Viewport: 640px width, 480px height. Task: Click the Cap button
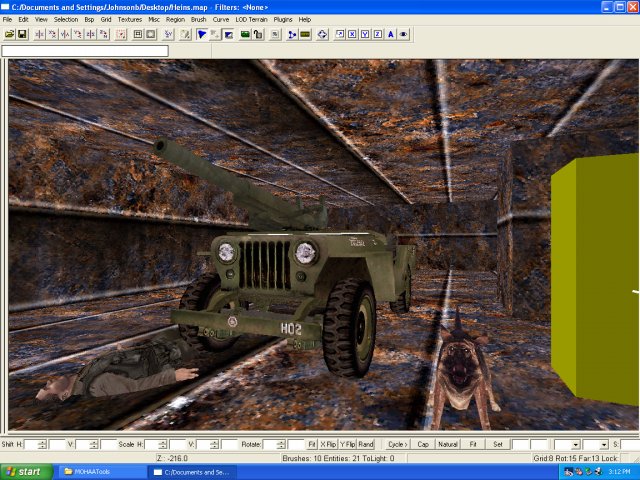coord(423,444)
